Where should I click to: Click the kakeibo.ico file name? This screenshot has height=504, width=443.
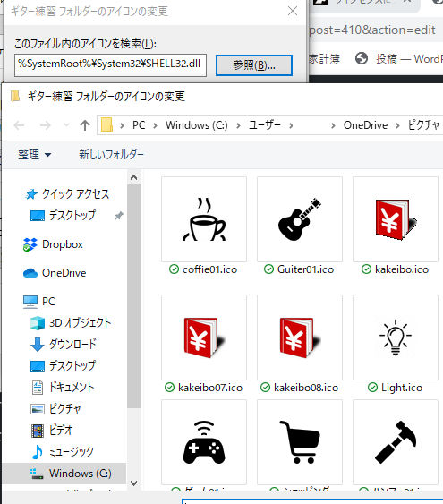[x=402, y=269]
